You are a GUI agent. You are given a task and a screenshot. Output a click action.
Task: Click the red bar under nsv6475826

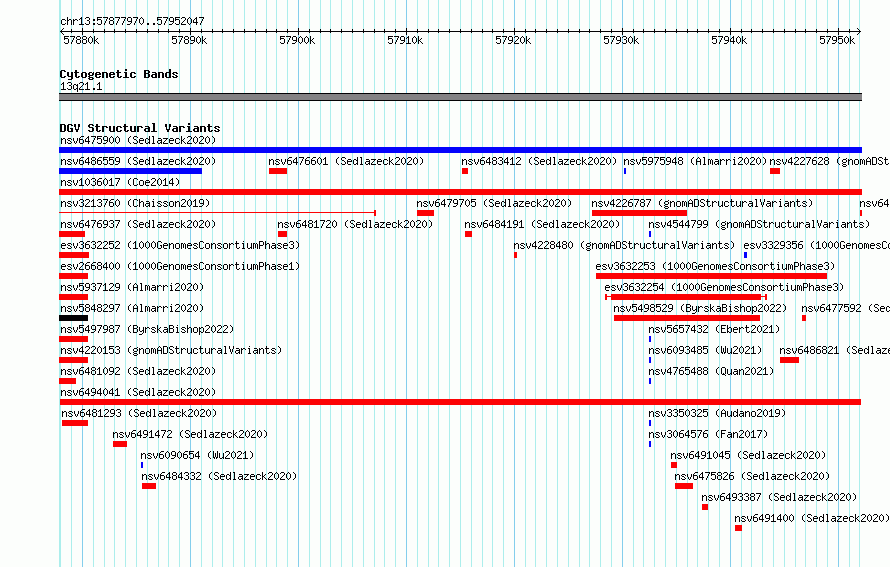coord(684,486)
